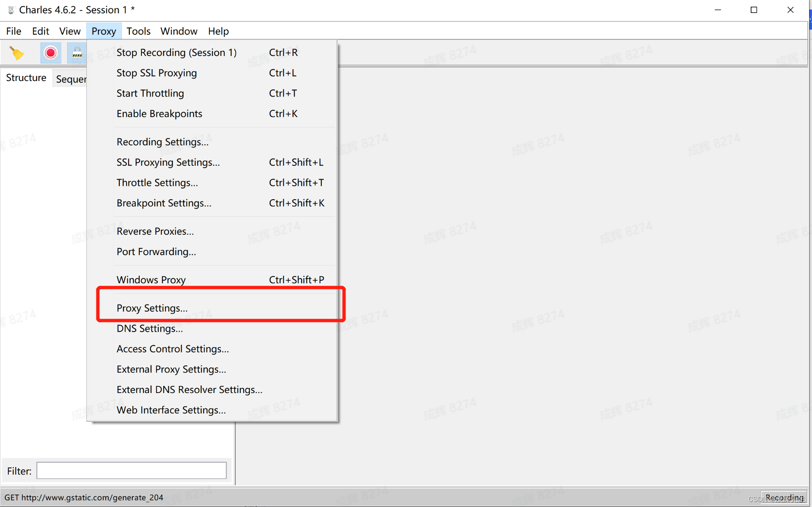Maximize the Charles window

coord(754,10)
